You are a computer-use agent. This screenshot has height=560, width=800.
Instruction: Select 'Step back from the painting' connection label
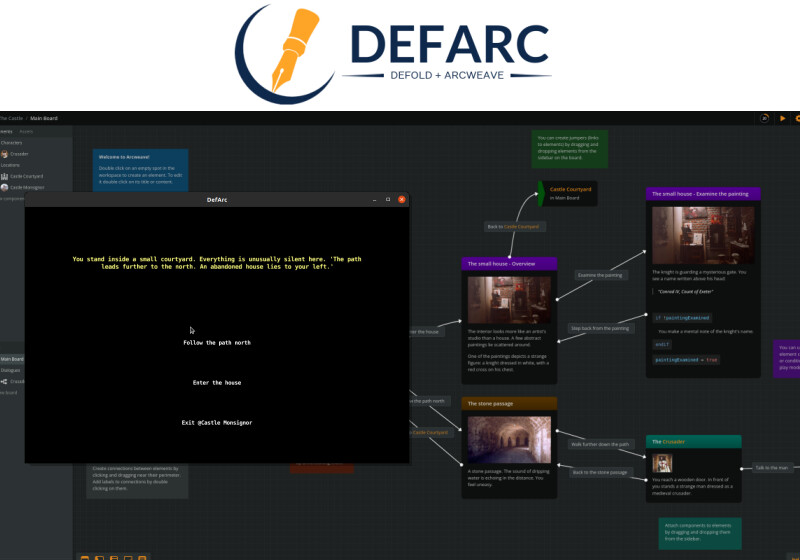click(x=600, y=328)
